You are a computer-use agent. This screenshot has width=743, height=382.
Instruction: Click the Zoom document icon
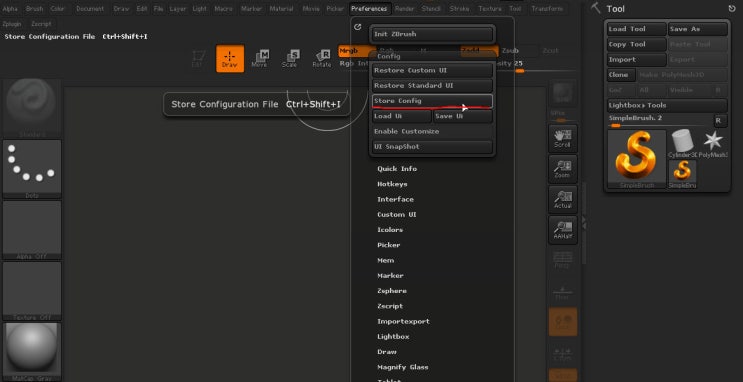(x=562, y=169)
